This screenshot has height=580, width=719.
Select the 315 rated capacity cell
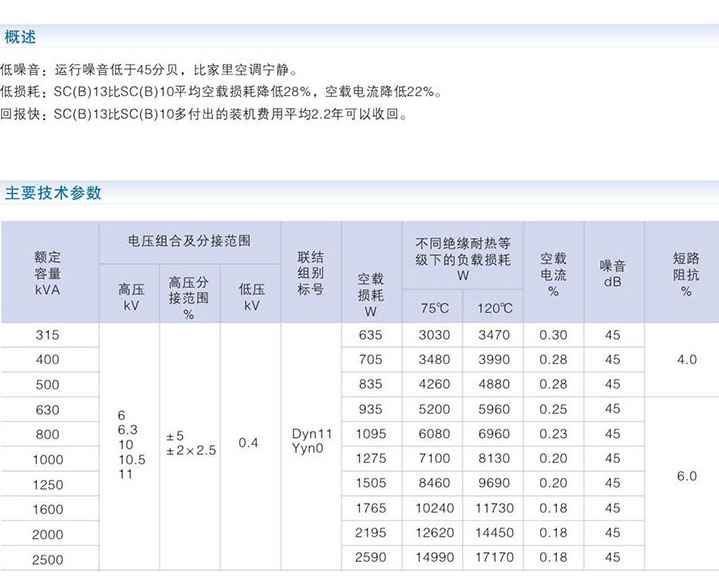pyautogui.click(x=48, y=335)
